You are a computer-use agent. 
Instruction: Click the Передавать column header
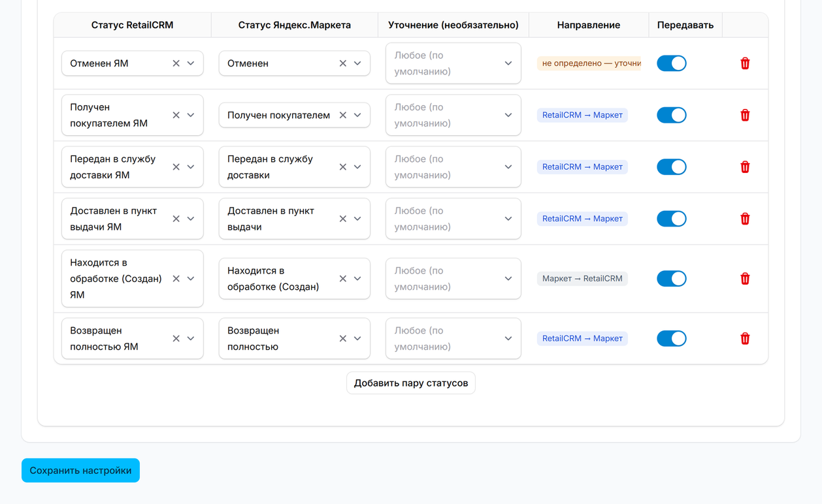tap(685, 25)
